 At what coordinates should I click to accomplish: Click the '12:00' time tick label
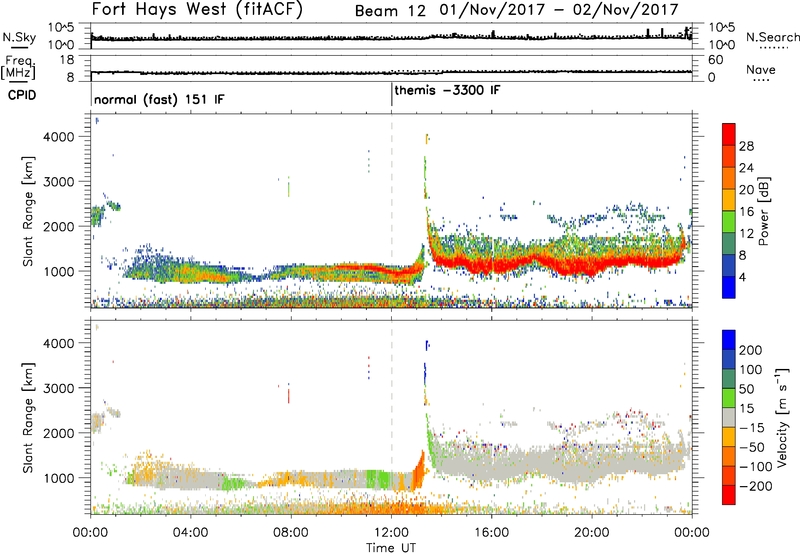pyautogui.click(x=391, y=533)
